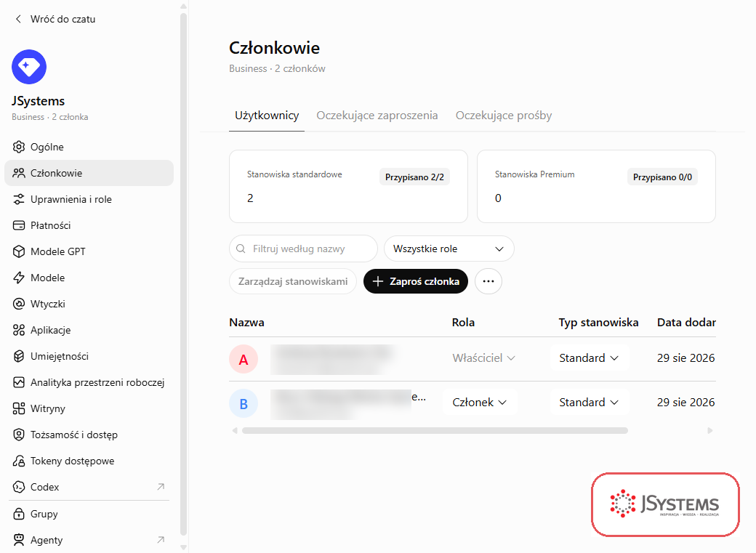Open Analityka przestrzeni roboczej icon
Image resolution: width=756 pixels, height=553 pixels.
[x=19, y=382]
